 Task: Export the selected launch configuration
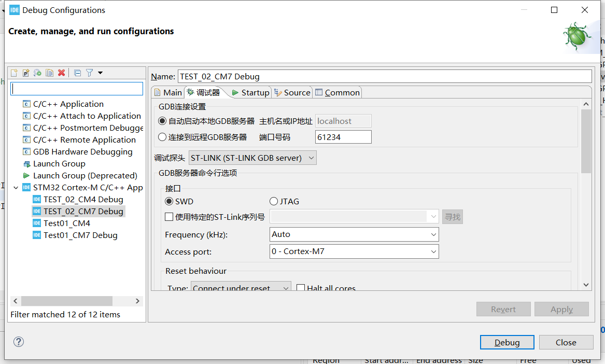[x=37, y=73]
